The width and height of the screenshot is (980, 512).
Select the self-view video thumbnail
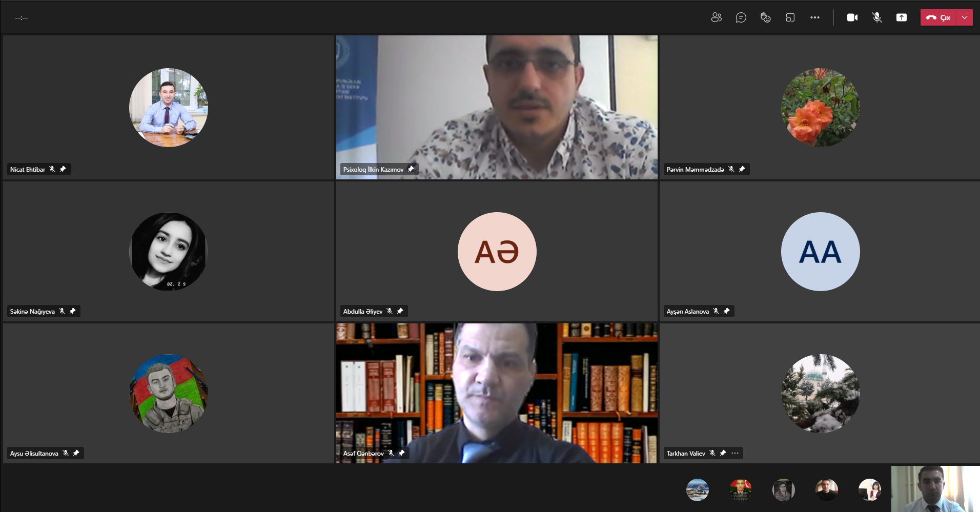(935, 488)
